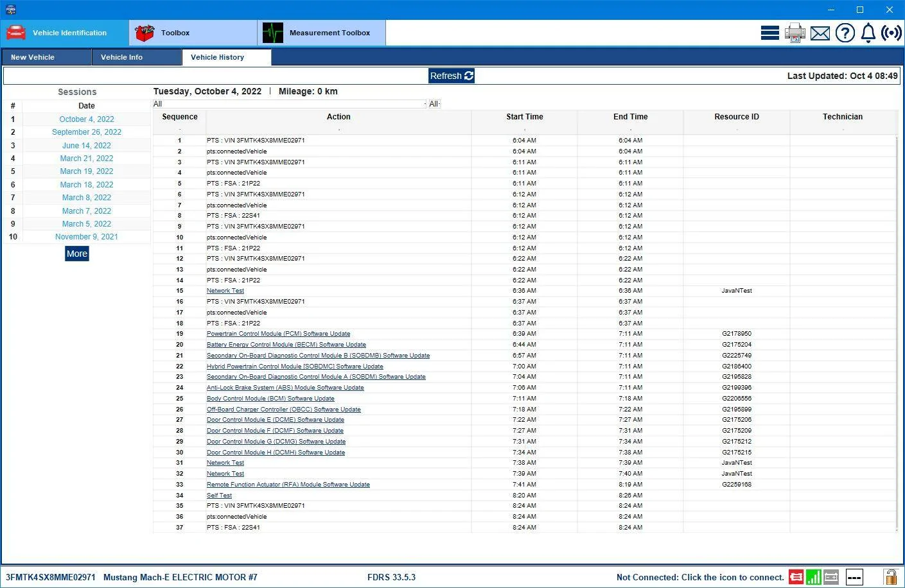Select the June 14, 2022 session

click(x=87, y=146)
